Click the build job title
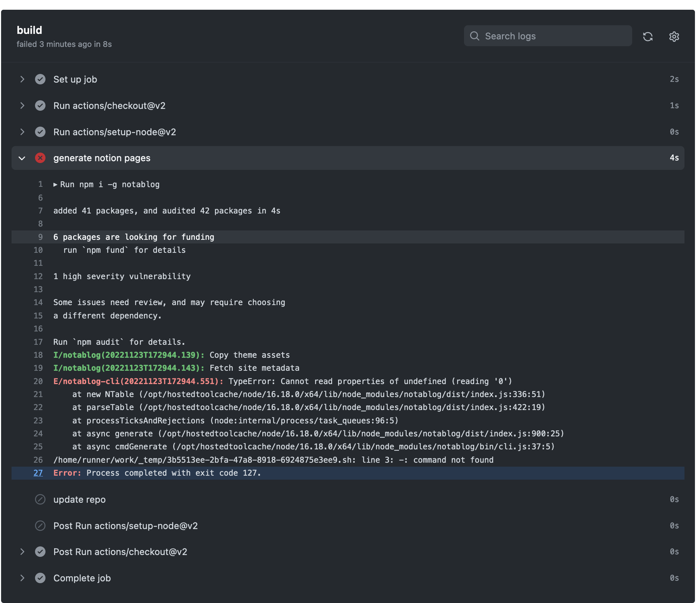The height and width of the screenshot is (603, 700). [x=30, y=30]
